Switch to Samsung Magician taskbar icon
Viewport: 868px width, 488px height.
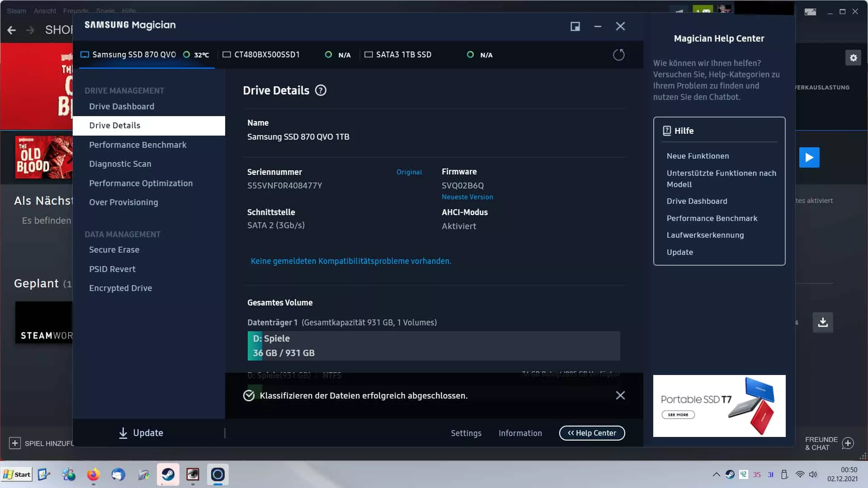click(x=218, y=474)
